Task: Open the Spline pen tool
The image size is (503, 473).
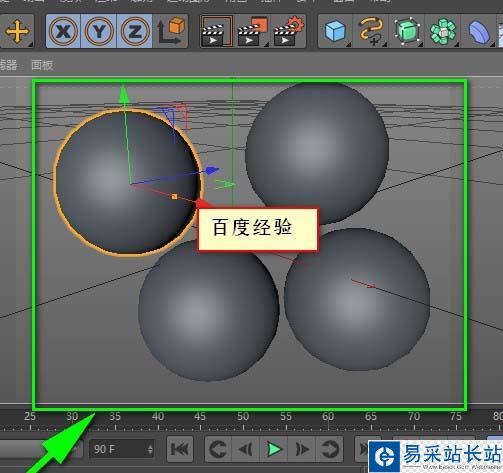Action: (x=371, y=32)
